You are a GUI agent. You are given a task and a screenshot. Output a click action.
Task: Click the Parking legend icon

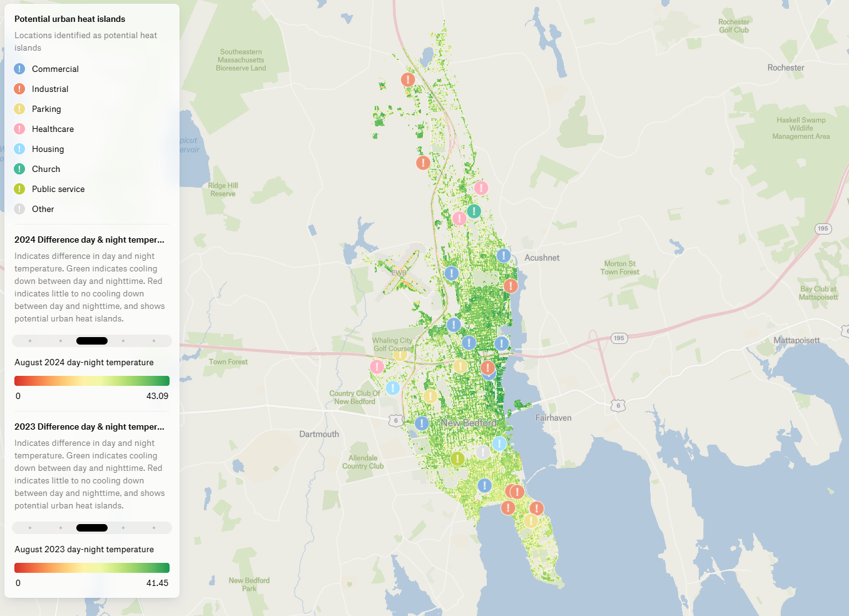[x=19, y=109]
